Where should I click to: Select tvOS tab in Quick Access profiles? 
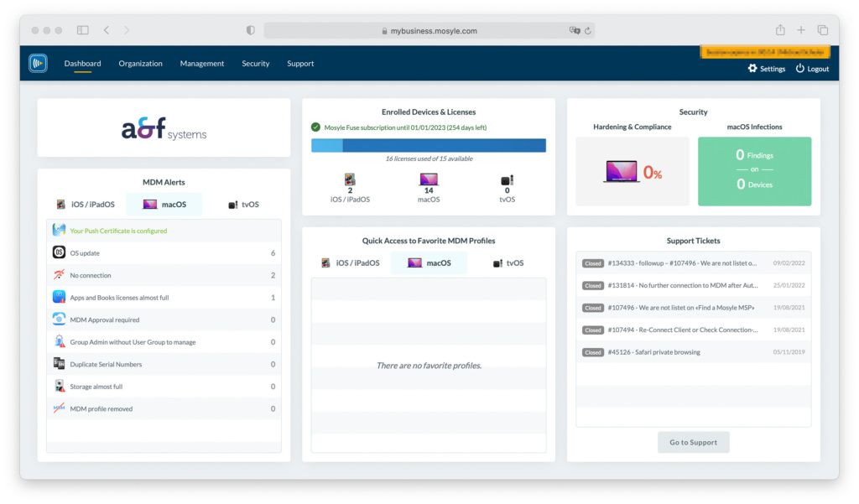(x=508, y=263)
